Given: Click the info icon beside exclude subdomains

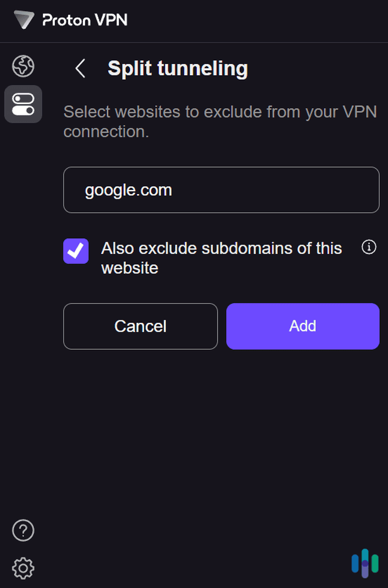Looking at the screenshot, I should [369, 248].
